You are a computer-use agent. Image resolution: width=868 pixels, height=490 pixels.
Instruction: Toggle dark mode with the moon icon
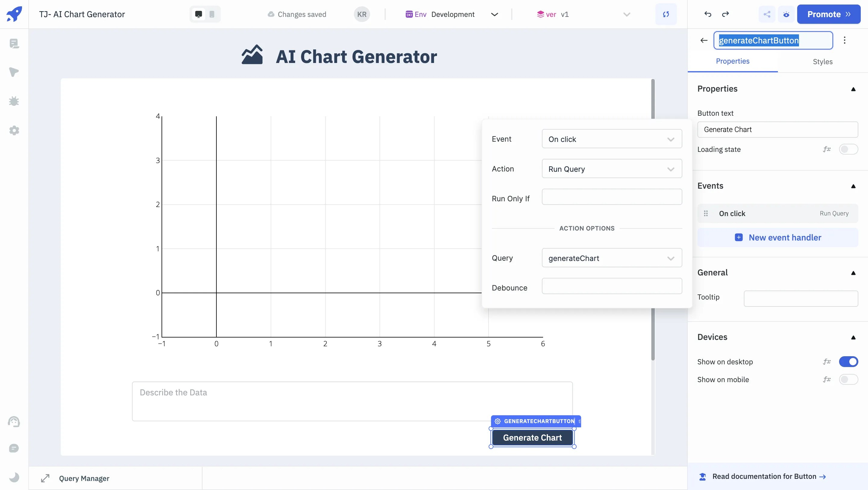coord(14,477)
